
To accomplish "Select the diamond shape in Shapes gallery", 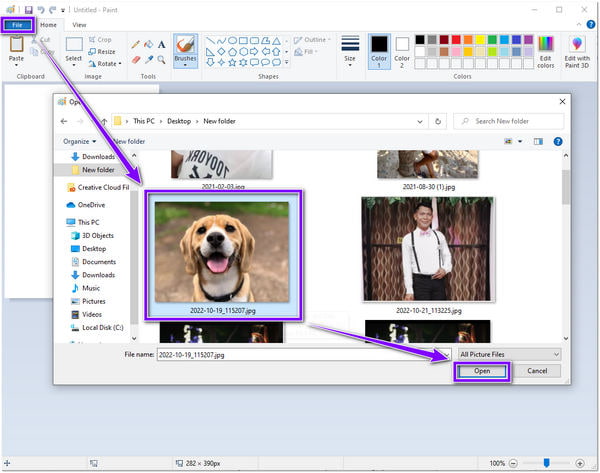I will pos(221,51).
